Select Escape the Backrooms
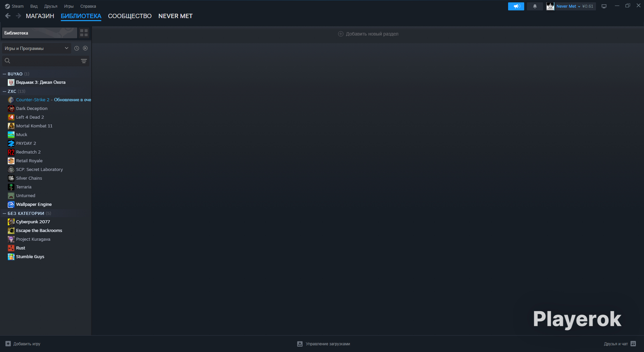The width and height of the screenshot is (644, 352). (x=39, y=231)
